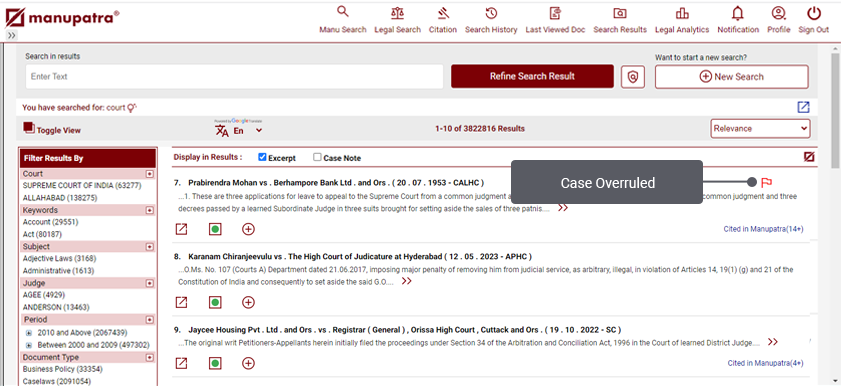This screenshot has height=386, width=841.
Task: Expand the '2010 and Above' period node
Action: [29, 332]
